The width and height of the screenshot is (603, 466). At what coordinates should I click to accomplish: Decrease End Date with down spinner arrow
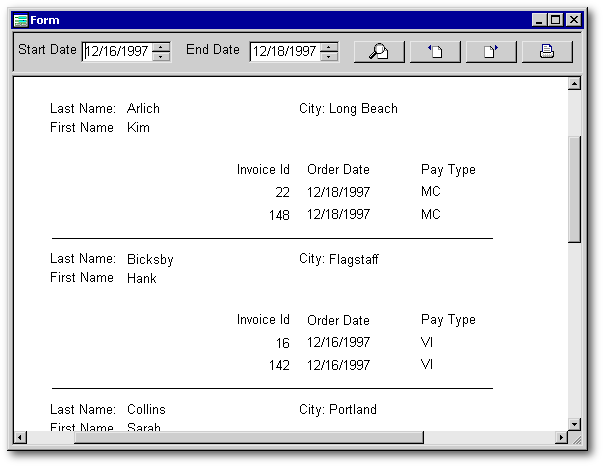[x=329, y=56]
